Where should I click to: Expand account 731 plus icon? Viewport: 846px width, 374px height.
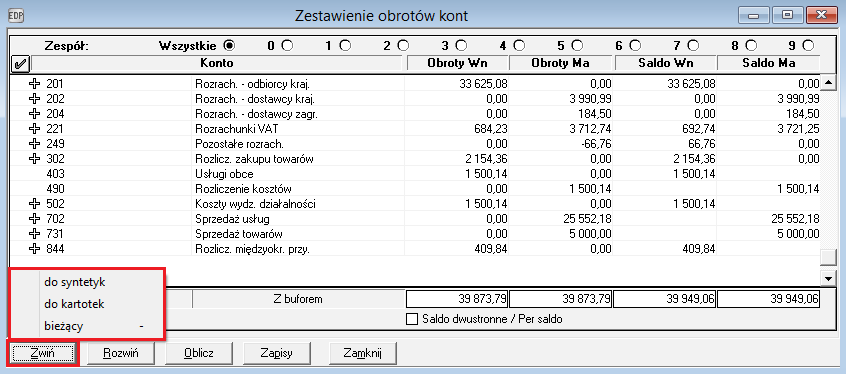point(35,234)
